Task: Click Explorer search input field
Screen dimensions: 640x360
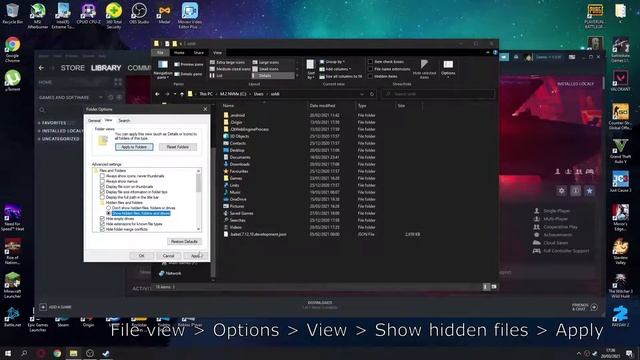Action: (438, 94)
